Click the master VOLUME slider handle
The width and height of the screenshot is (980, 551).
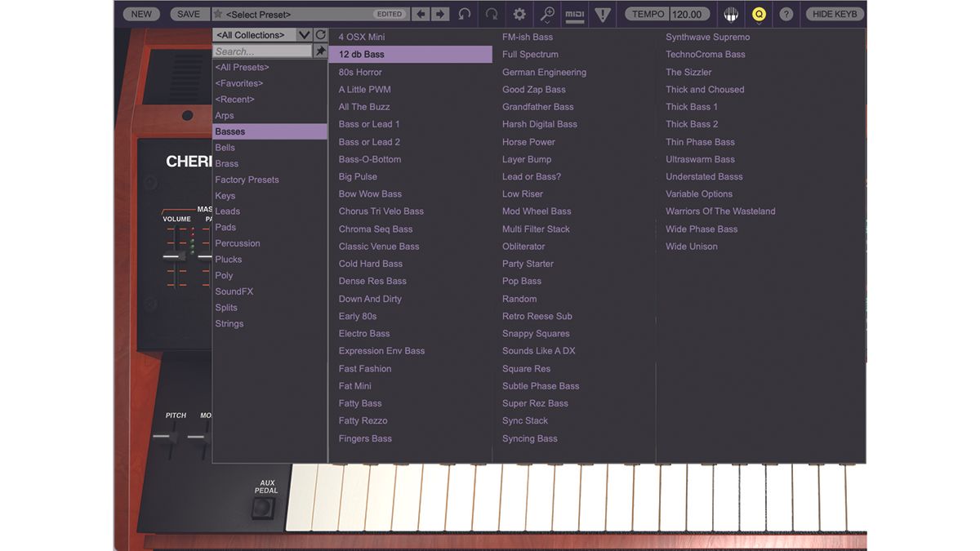(x=172, y=256)
